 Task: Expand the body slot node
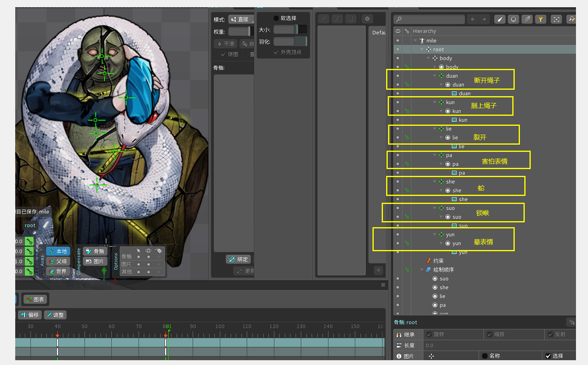click(435, 67)
